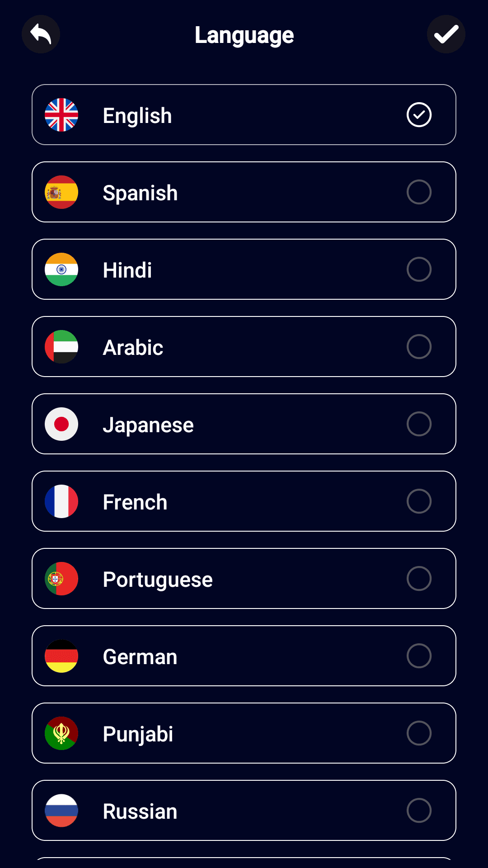
Task: Click the Russian flag icon
Action: point(61,811)
